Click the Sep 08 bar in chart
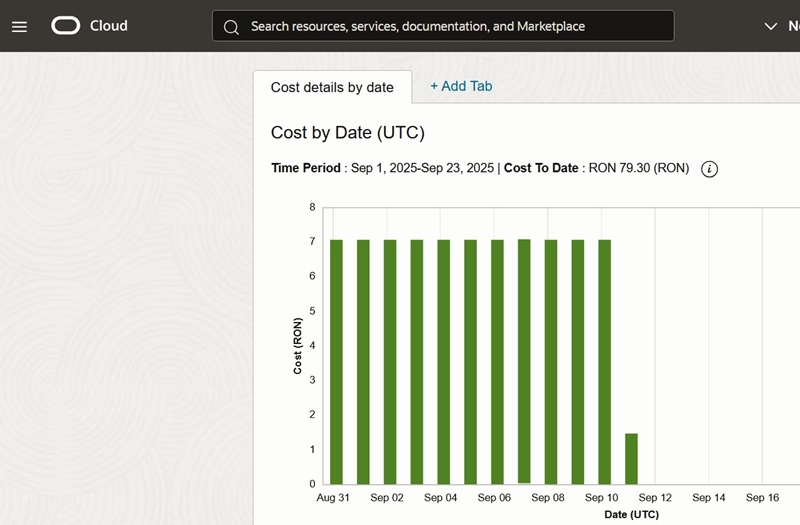Screen dimensions: 800x525 tap(551, 360)
